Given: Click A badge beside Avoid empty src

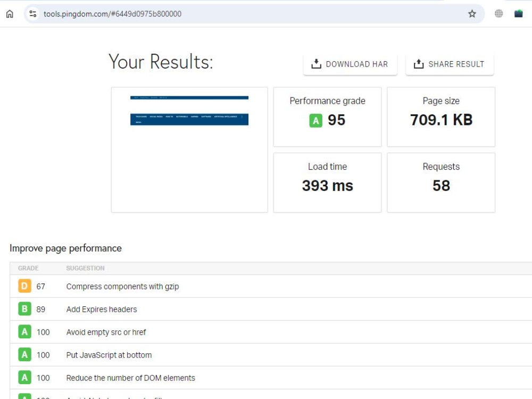Looking at the screenshot, I should [24, 332].
